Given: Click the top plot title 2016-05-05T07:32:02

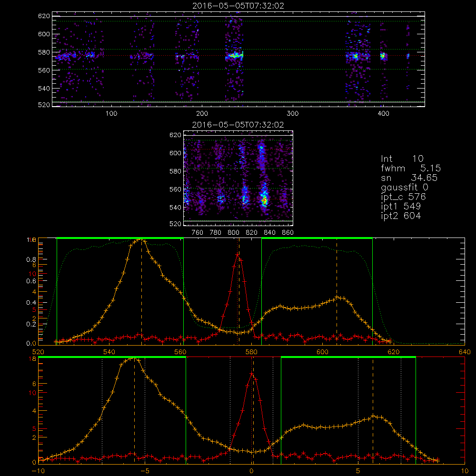Looking at the screenshot, I should [238, 6].
